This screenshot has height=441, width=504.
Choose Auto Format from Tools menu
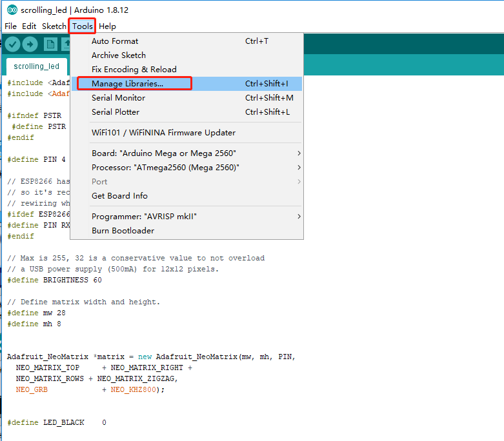[x=186, y=41]
